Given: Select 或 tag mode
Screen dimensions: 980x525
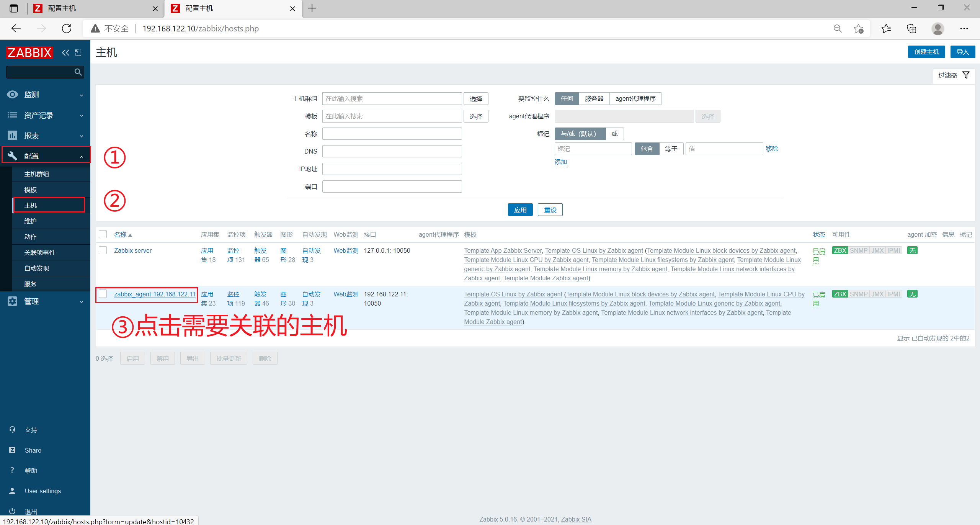Looking at the screenshot, I should click(x=614, y=134).
